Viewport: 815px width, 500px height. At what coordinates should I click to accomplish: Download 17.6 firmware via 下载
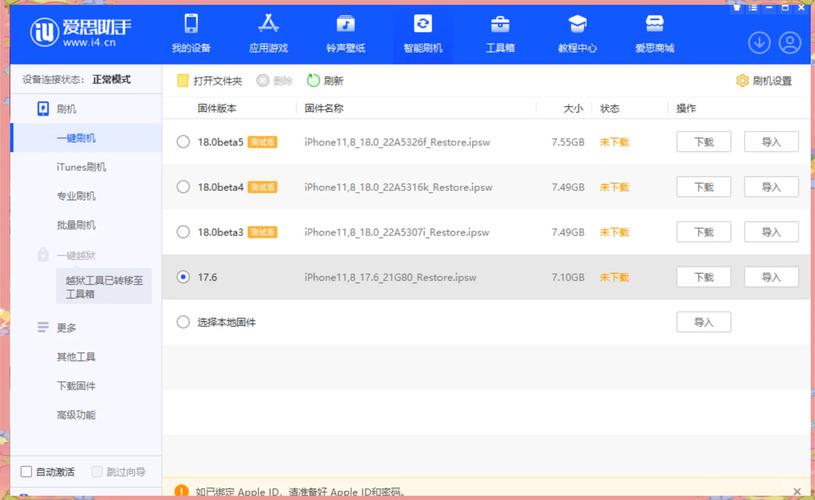(704, 277)
